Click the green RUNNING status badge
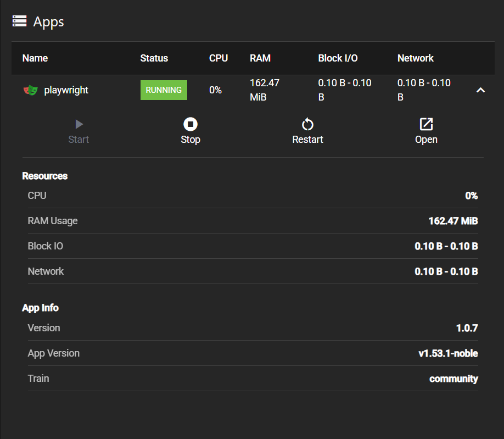504x439 pixels. click(164, 90)
